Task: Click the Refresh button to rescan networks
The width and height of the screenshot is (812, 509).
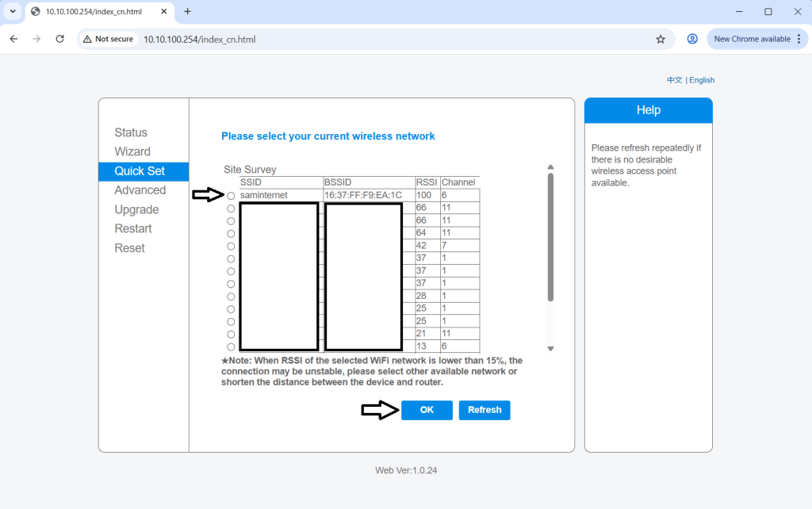Action: point(484,410)
